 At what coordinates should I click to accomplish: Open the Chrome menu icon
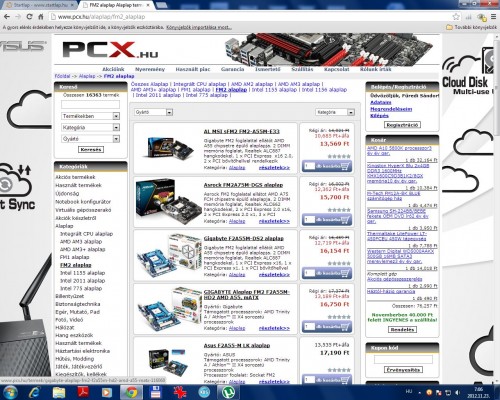click(x=494, y=16)
